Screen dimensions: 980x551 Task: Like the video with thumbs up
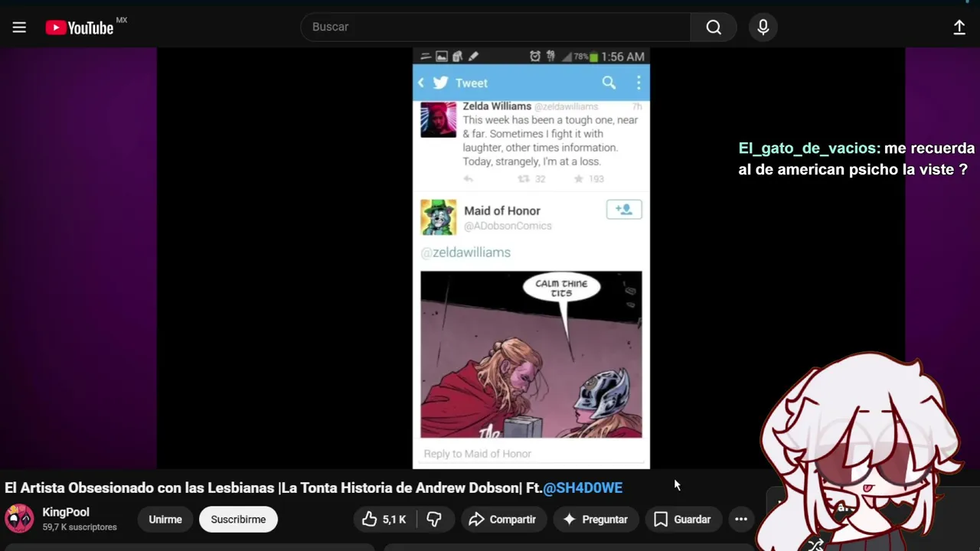coord(385,519)
